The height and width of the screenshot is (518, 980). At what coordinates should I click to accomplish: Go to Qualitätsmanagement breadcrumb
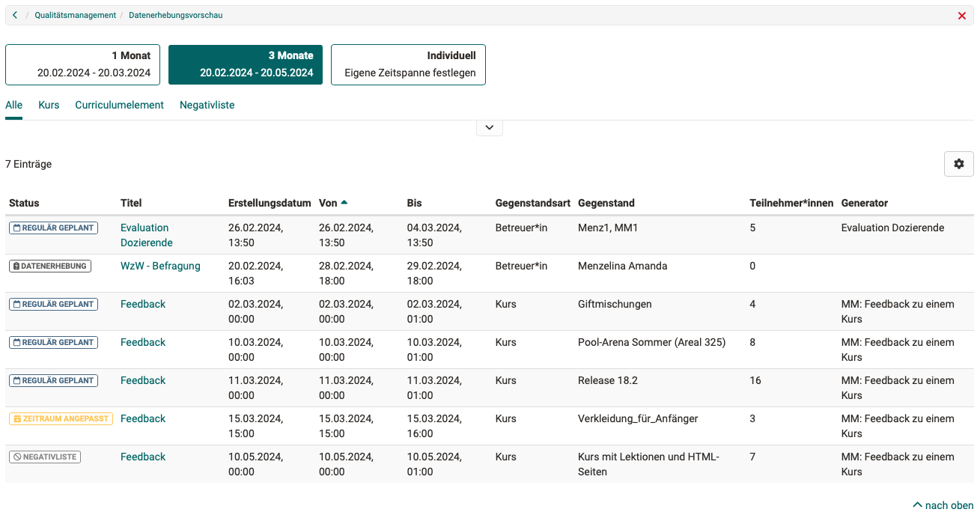(x=75, y=15)
